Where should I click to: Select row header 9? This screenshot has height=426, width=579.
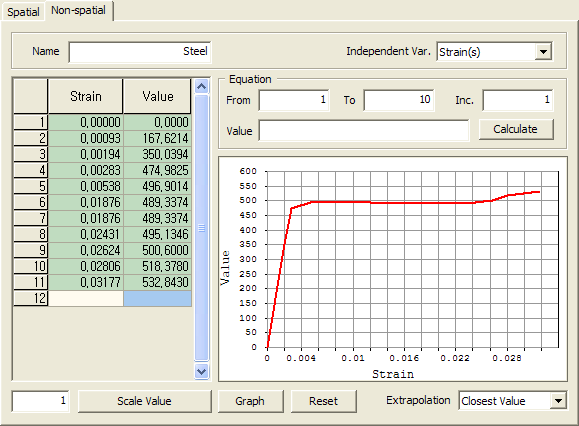pos(31,250)
